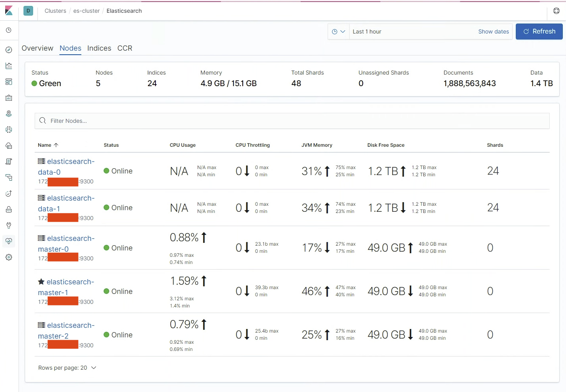Open the CCR tab
Screen dimensions: 566x392
coord(125,48)
